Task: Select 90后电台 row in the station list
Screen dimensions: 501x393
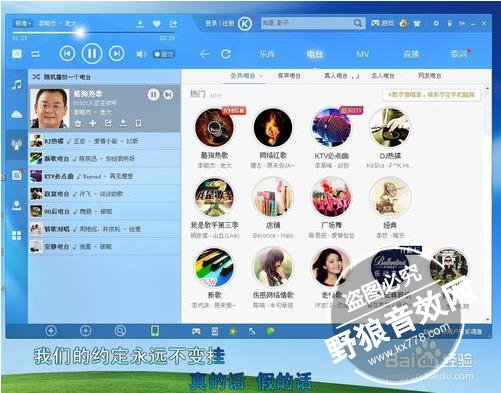Action: (104, 212)
